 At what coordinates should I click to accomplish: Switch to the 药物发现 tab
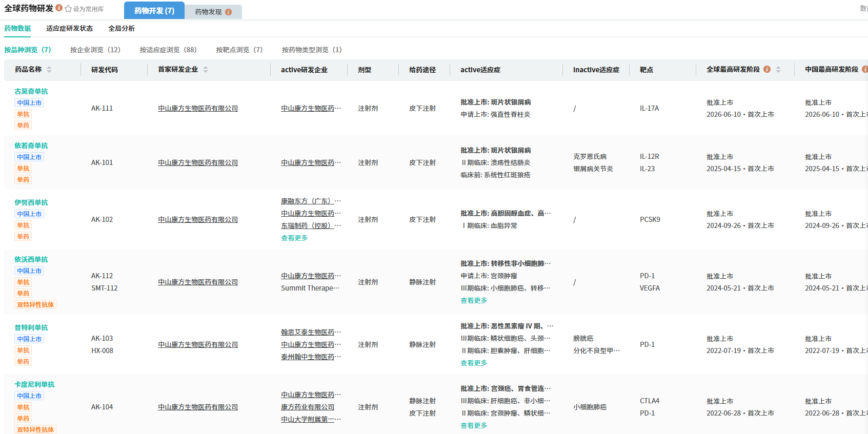point(213,12)
